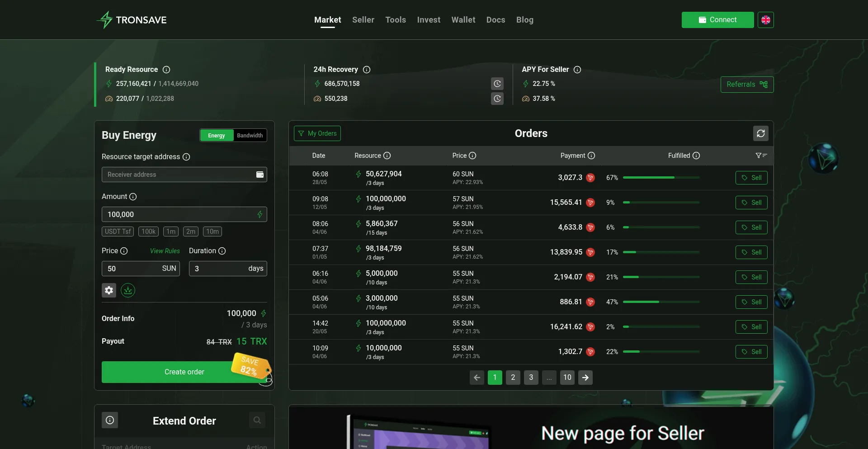Click the Price column info icon
The image size is (868, 449).
coord(472,156)
